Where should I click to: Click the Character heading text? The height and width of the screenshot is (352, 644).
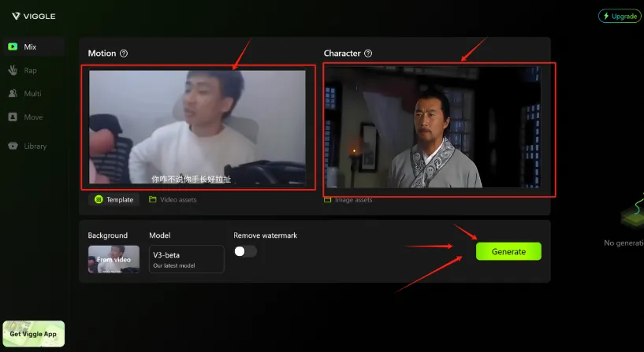click(342, 54)
